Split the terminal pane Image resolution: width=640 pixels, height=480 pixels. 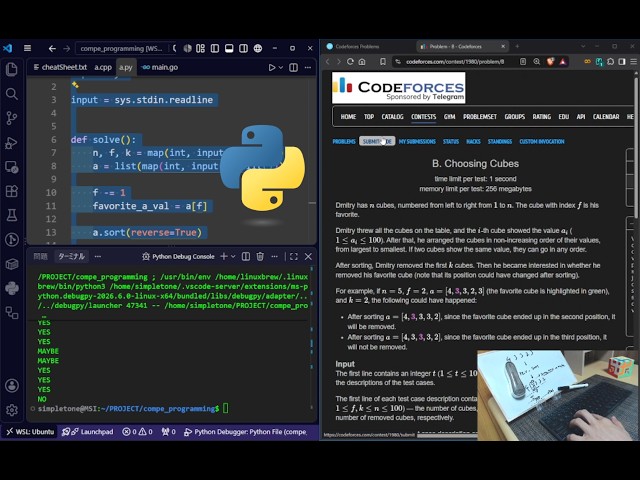[246, 256]
